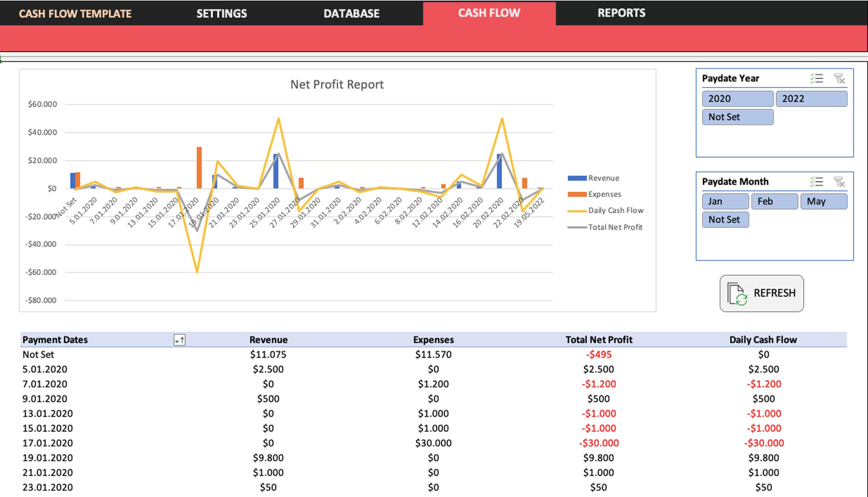868x497 pixels.
Task: Toggle Not Set in Paydate Month slicer
Action: (x=725, y=219)
